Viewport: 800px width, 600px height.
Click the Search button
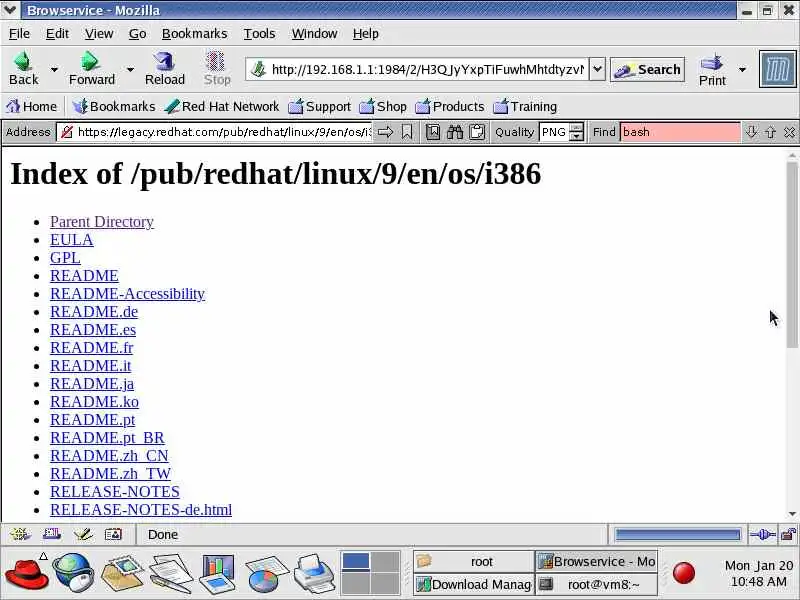click(647, 70)
